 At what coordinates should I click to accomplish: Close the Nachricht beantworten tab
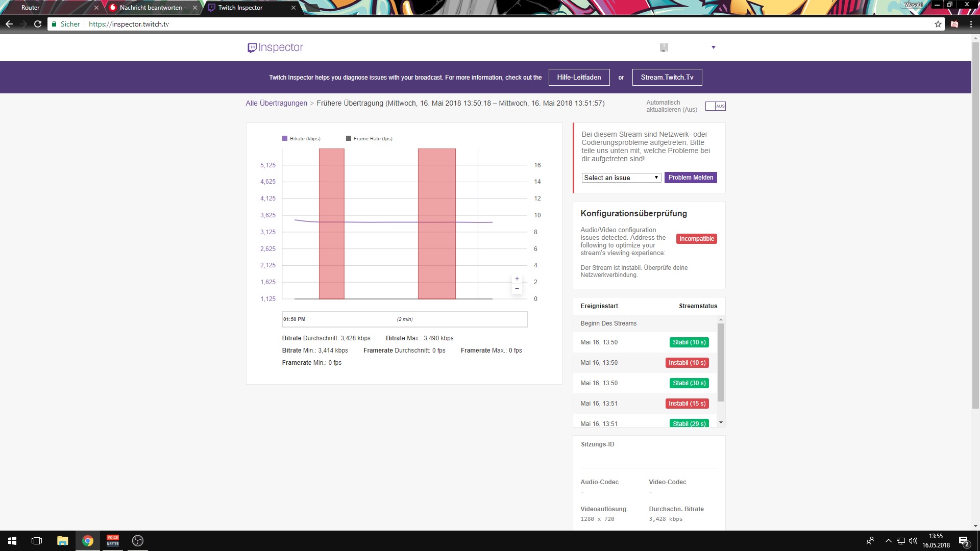pos(194,8)
